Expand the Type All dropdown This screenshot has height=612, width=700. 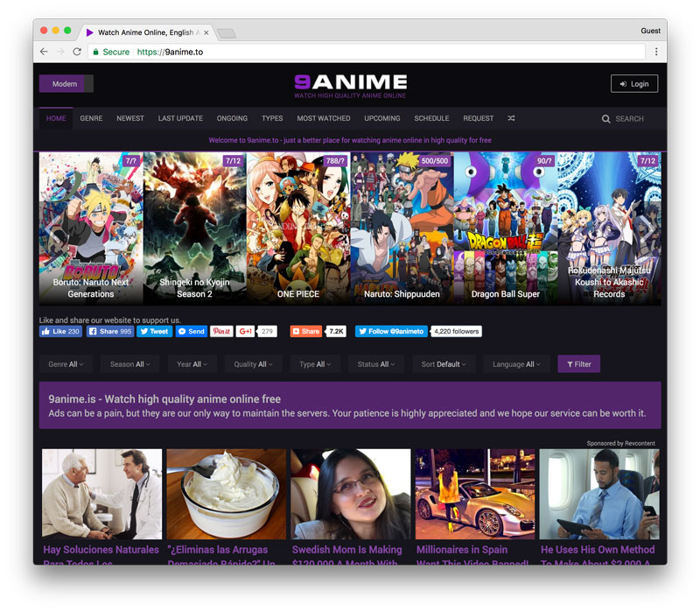(x=315, y=364)
